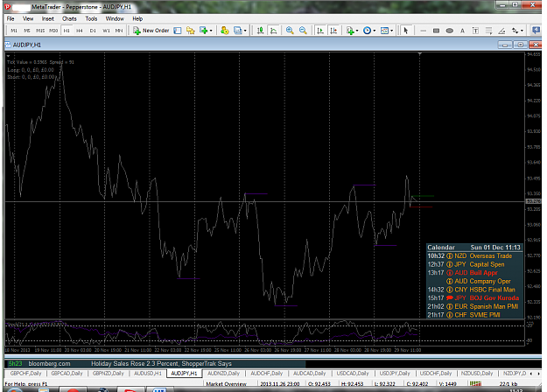This screenshot has height=392, width=547.
Task: Open the Periods clock dropdown arrow
Action: click(x=375, y=31)
